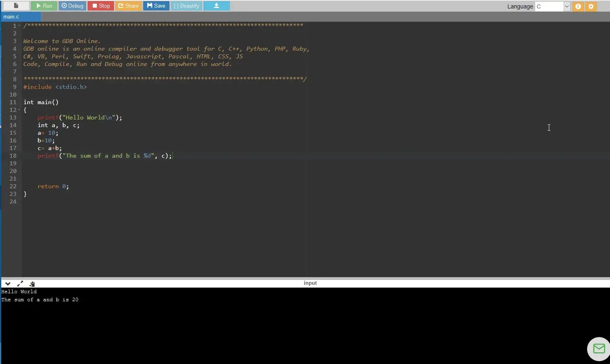Place cursor on the '#include <stdio.h>' line
The width and height of the screenshot is (610, 364).
click(x=55, y=87)
